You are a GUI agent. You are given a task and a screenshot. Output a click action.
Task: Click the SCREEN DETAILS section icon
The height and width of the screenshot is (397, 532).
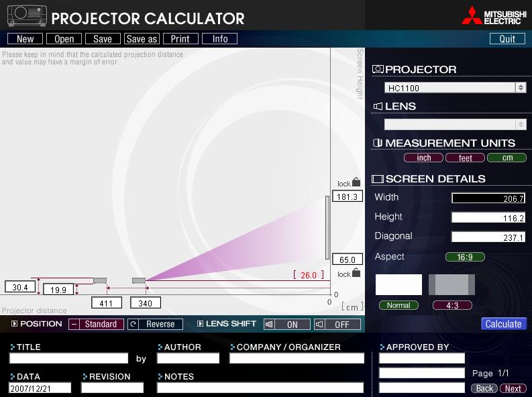pyautogui.click(x=378, y=178)
